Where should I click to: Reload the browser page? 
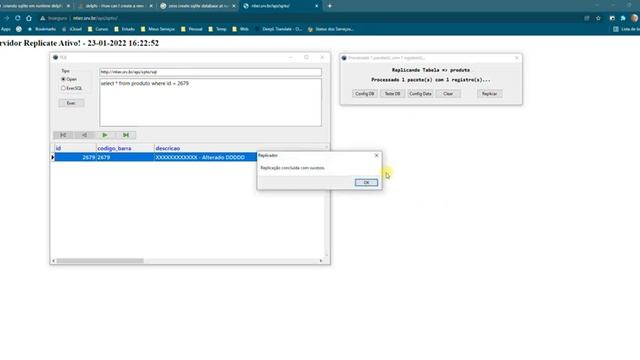[x=18, y=18]
